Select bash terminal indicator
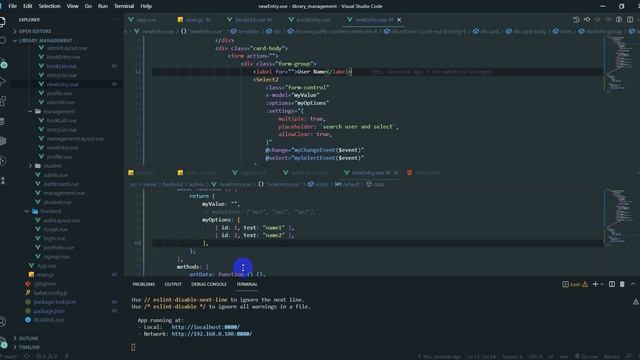This screenshot has width=640, height=360. (575, 284)
